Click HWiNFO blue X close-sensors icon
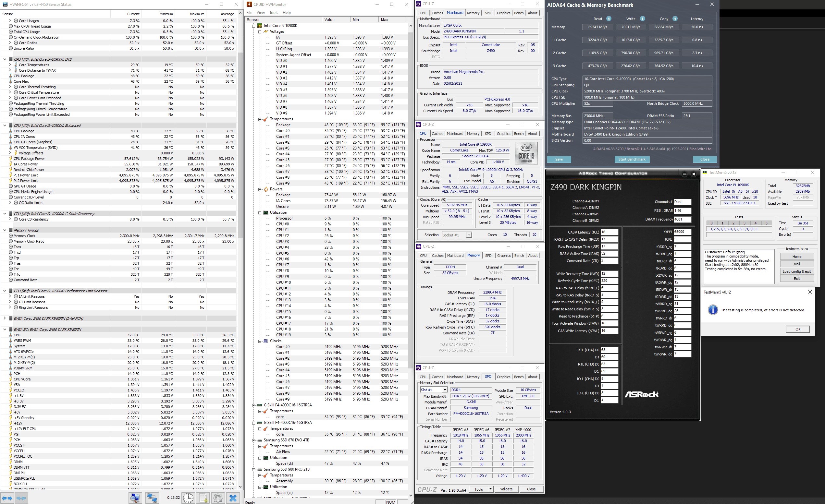The image size is (825, 504). (233, 498)
